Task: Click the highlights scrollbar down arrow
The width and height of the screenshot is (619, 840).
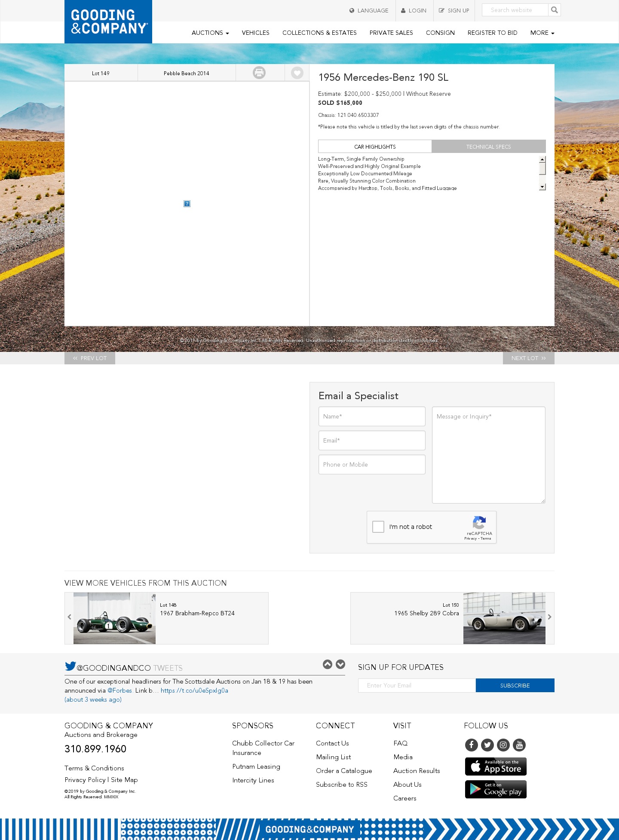Action: (542, 187)
